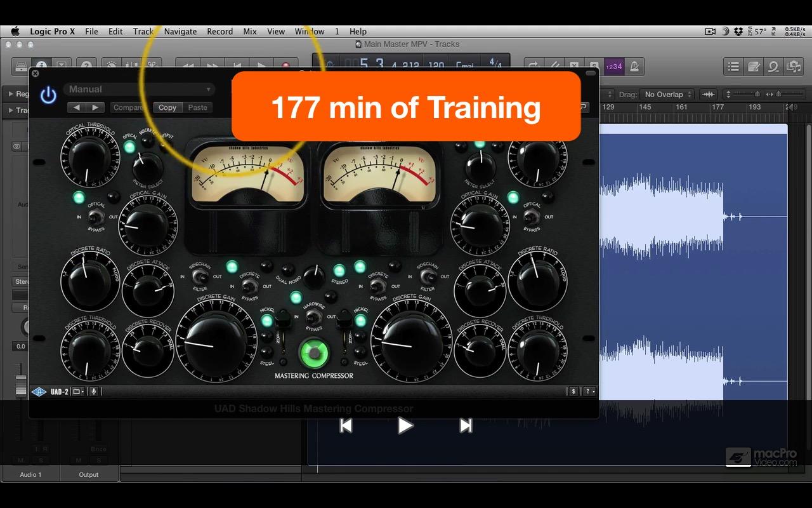This screenshot has width=812, height=508.
Task: Open the Apple menu
Action: pyautogui.click(x=15, y=31)
